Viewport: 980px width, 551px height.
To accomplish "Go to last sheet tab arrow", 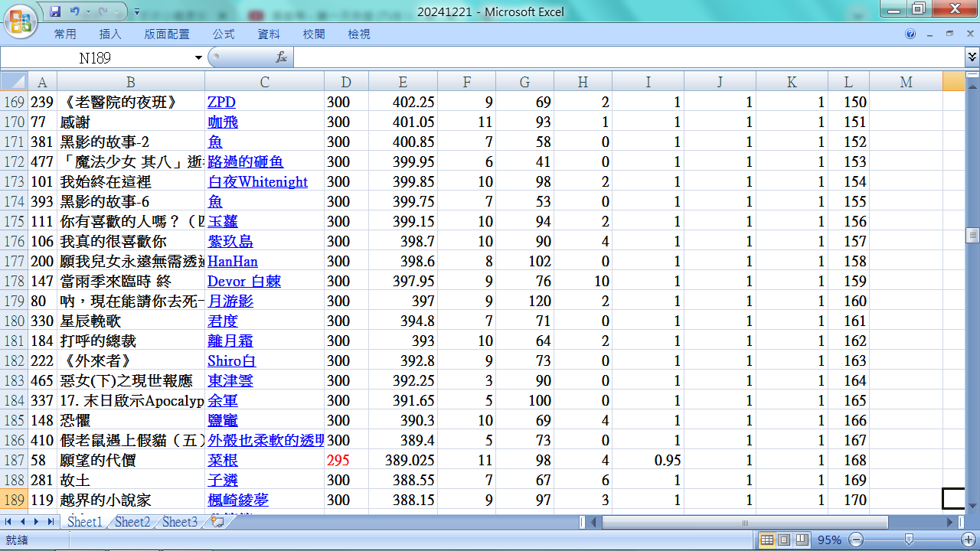I will (x=51, y=521).
